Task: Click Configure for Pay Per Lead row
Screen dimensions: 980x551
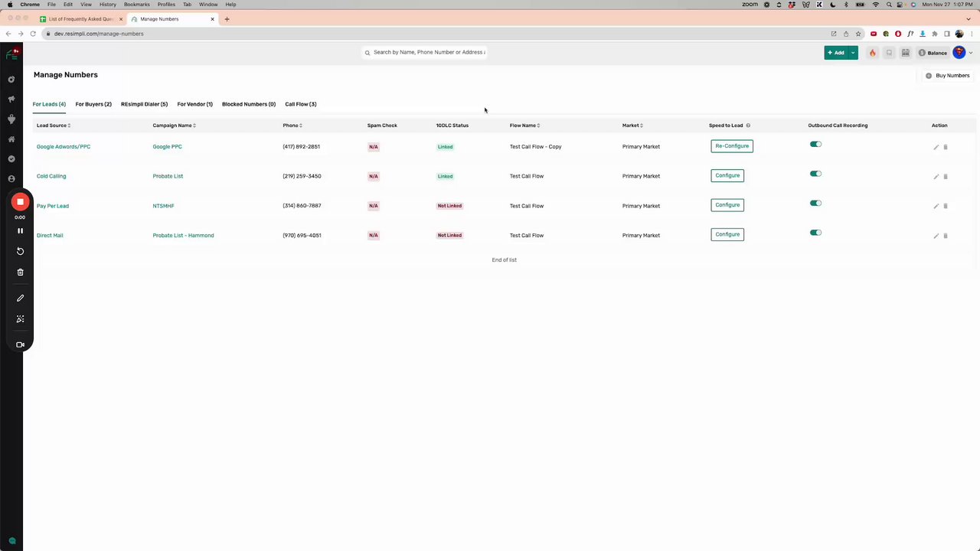Action: point(727,205)
